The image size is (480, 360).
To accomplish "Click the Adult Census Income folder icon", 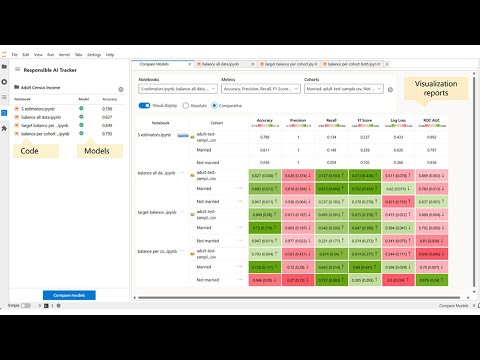I will (x=16, y=87).
